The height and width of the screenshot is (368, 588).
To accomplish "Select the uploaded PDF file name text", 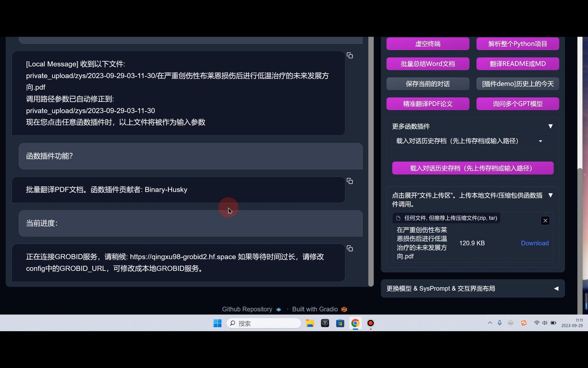I will [x=422, y=243].
